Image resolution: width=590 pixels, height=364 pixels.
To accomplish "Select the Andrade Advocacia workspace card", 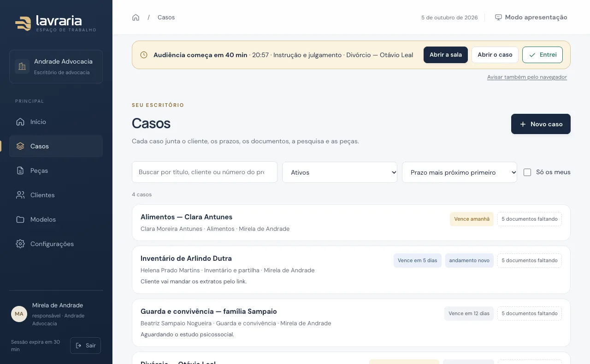I will (56, 66).
